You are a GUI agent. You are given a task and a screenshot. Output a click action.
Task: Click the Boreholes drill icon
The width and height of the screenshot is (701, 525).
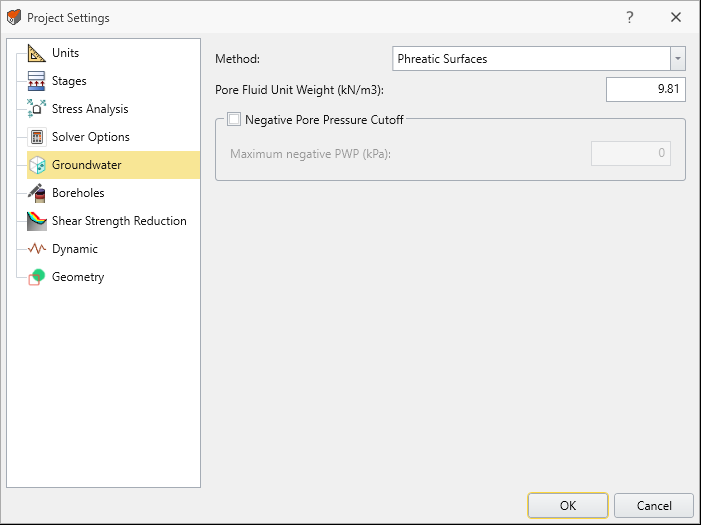click(x=37, y=193)
